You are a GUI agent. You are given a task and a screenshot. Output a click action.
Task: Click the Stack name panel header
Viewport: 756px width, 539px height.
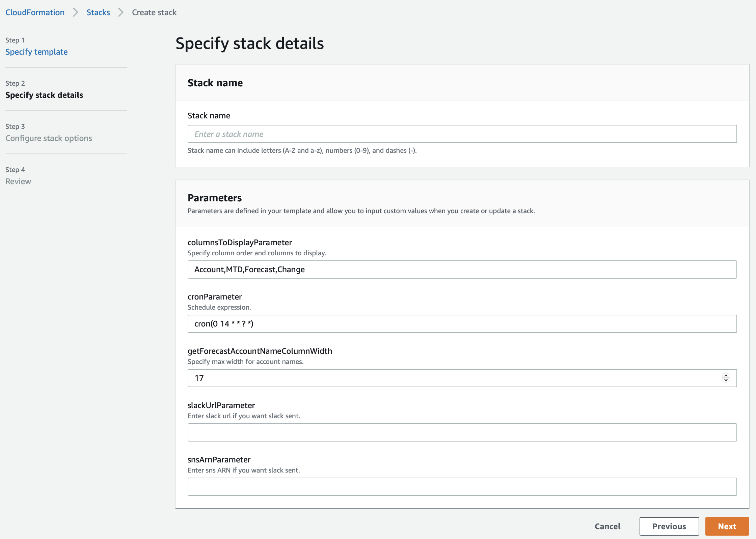coord(462,83)
